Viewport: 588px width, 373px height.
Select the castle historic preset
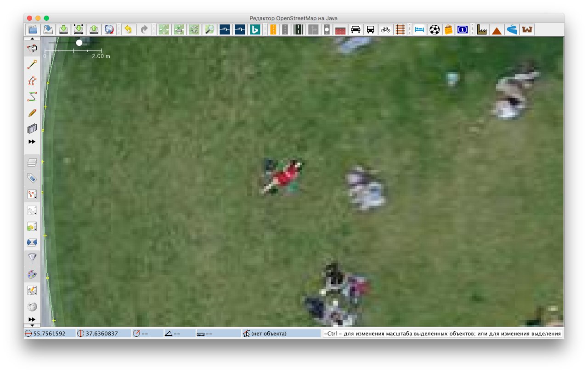coord(527,29)
